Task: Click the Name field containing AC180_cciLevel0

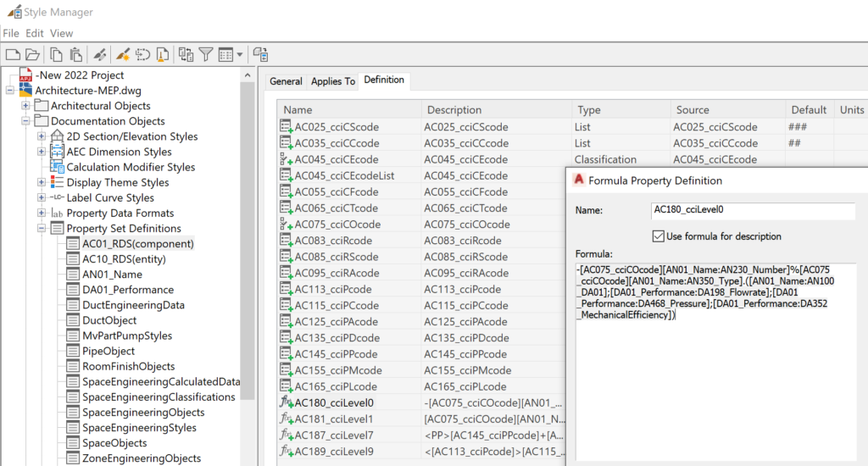Action: 753,210
